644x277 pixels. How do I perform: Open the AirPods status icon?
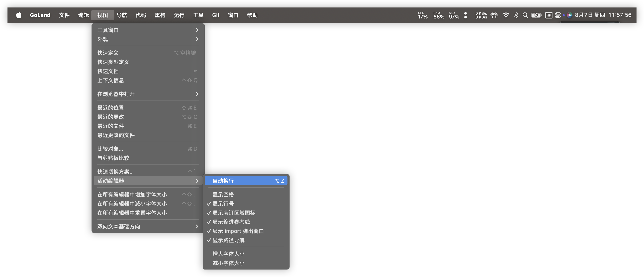[x=494, y=15]
